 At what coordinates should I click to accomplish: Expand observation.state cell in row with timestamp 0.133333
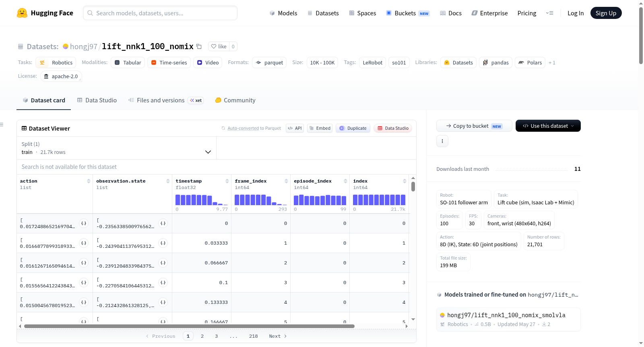click(163, 302)
